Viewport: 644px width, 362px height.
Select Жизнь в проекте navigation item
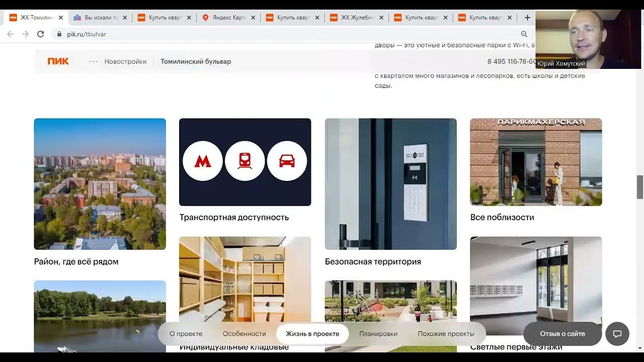[312, 334]
